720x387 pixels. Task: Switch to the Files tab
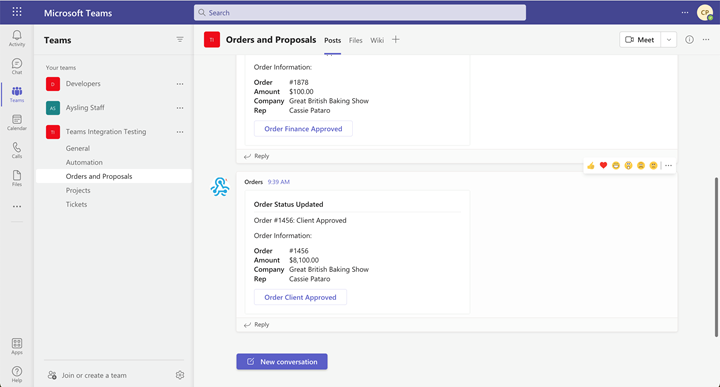[355, 40]
